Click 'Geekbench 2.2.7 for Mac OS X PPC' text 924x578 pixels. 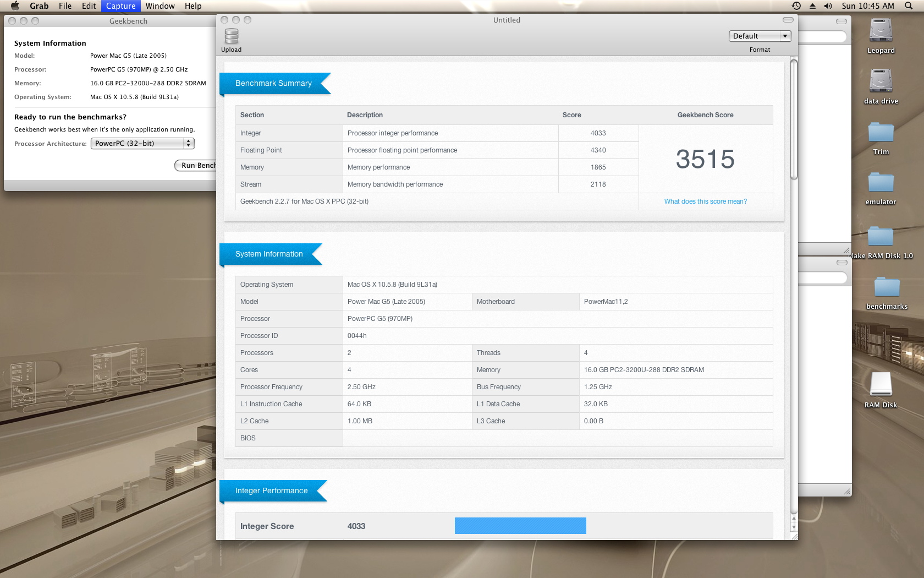(304, 201)
